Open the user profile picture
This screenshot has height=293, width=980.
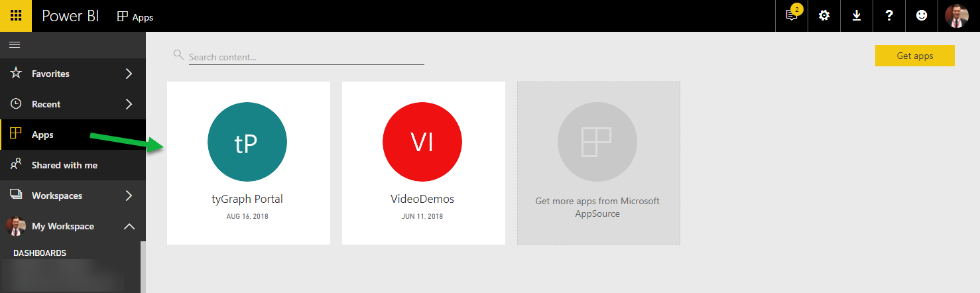click(957, 16)
